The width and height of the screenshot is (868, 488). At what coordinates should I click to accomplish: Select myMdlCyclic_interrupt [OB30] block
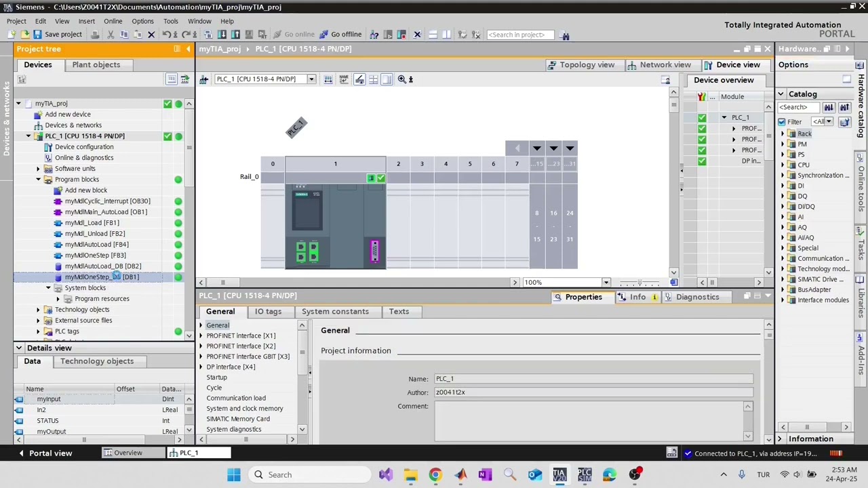pos(107,201)
